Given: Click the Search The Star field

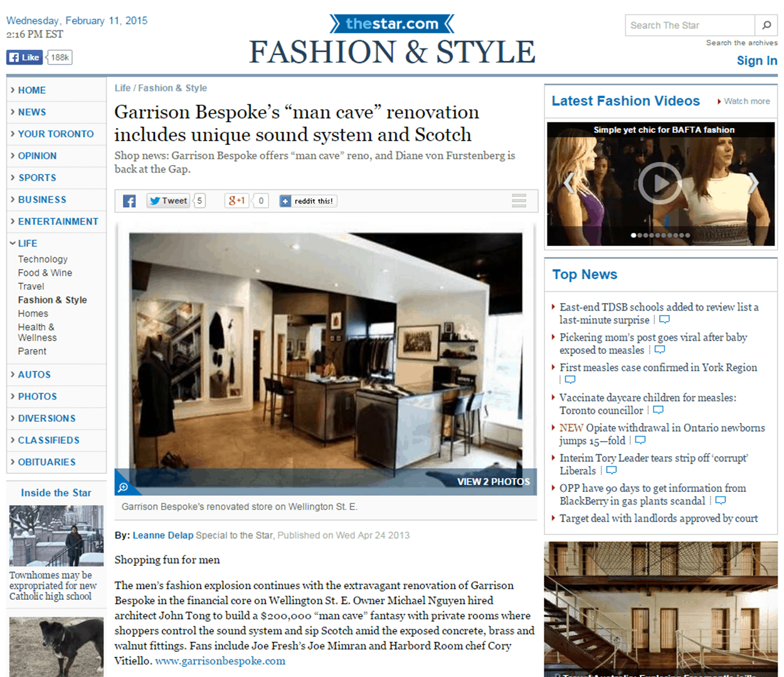Looking at the screenshot, I should pos(690,25).
